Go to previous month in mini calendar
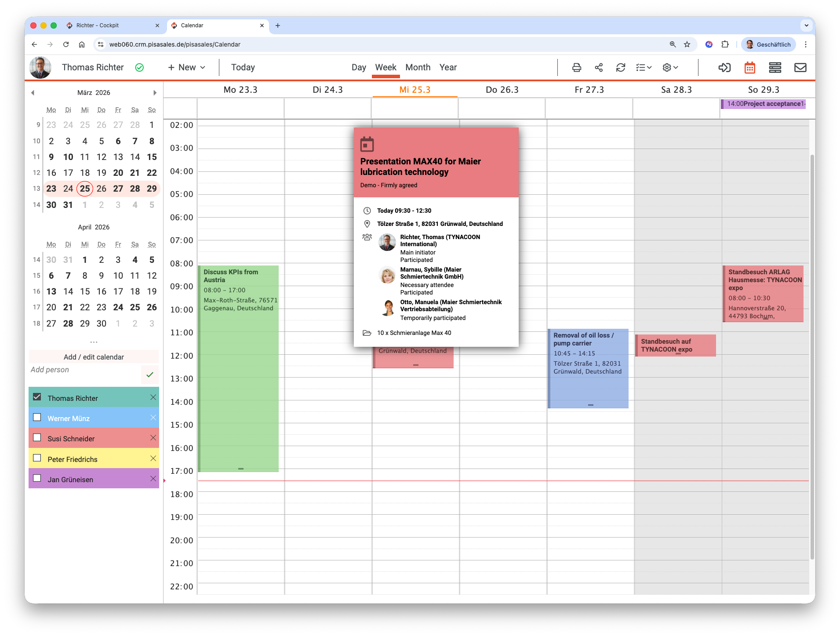Screen dimensions: 840x636 [x=33, y=93]
